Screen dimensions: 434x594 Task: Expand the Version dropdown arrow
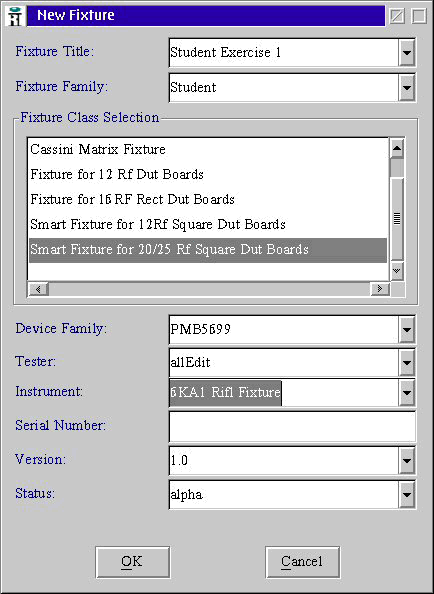pos(406,460)
